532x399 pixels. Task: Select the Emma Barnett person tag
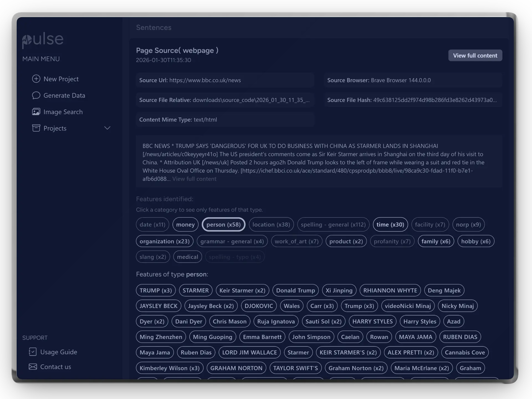point(262,337)
